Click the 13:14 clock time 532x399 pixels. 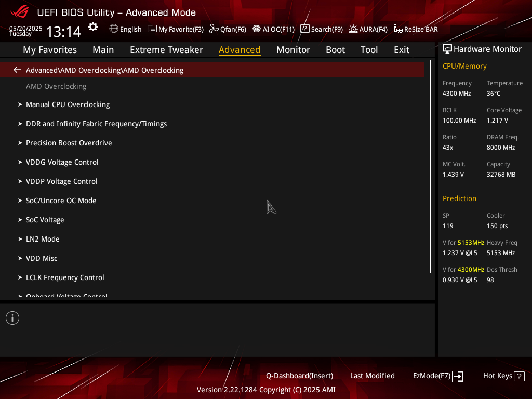tap(63, 32)
